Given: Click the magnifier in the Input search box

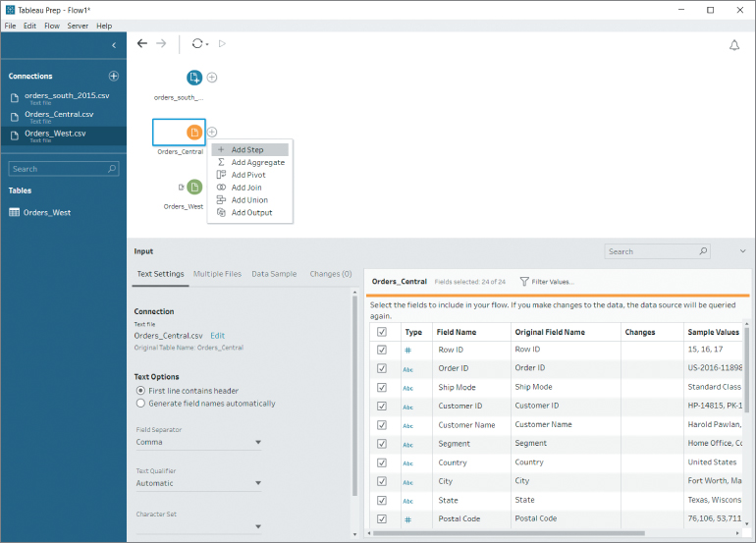Looking at the screenshot, I should [703, 251].
